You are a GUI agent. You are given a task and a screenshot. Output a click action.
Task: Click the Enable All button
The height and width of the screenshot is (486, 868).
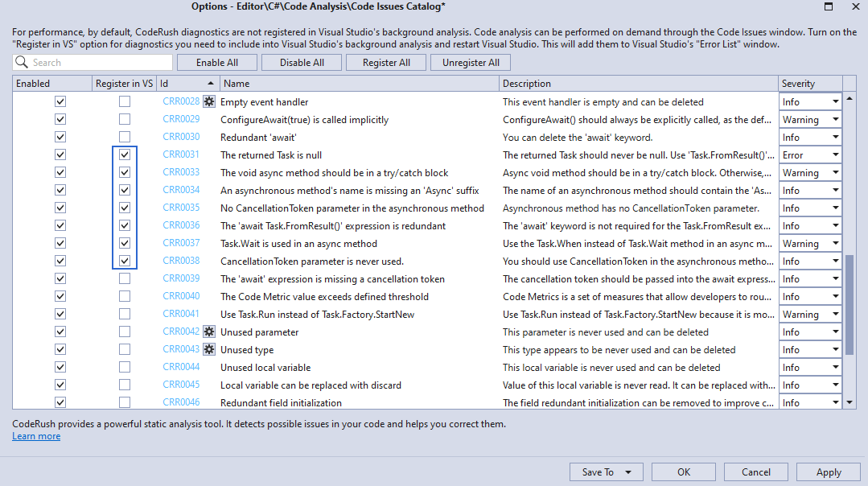pos(216,61)
